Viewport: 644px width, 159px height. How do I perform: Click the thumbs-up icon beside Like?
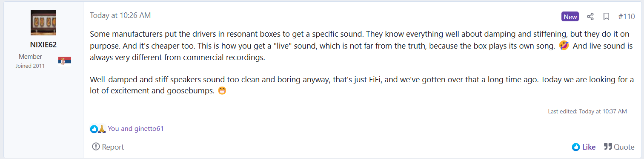point(576,147)
